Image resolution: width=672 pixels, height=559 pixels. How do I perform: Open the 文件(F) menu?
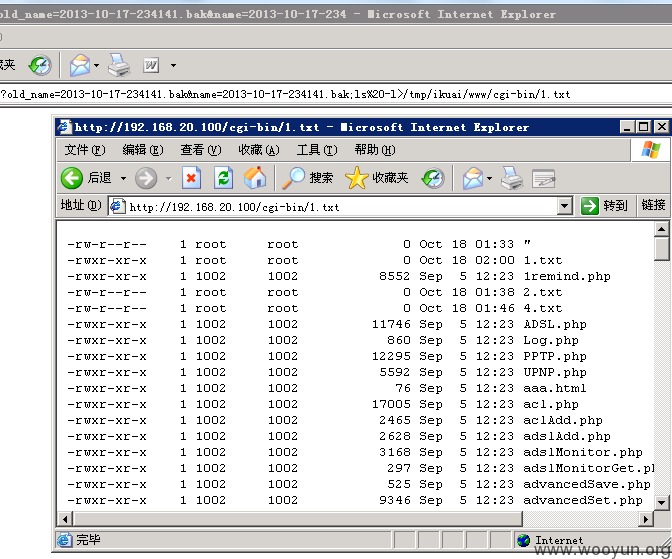(x=85, y=150)
